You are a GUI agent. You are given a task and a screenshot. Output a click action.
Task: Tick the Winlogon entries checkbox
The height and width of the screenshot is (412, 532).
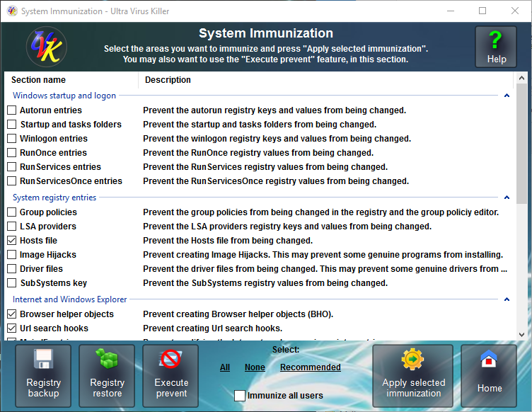(x=12, y=139)
